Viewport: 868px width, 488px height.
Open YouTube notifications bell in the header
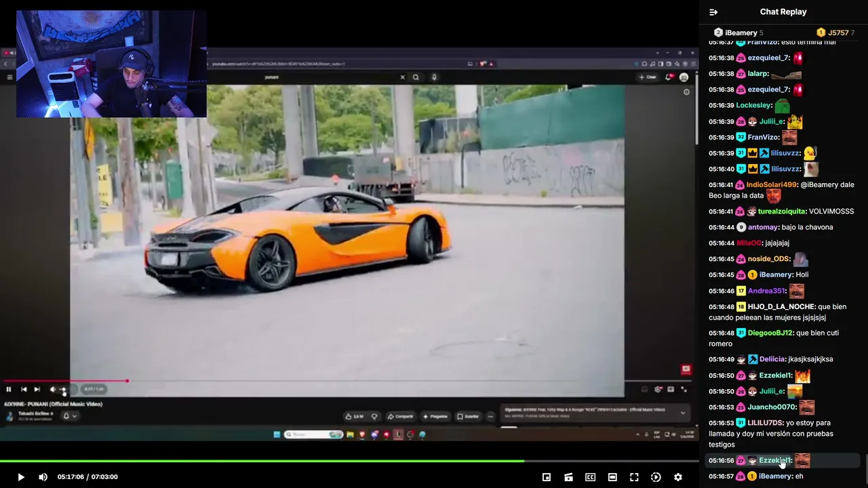670,77
